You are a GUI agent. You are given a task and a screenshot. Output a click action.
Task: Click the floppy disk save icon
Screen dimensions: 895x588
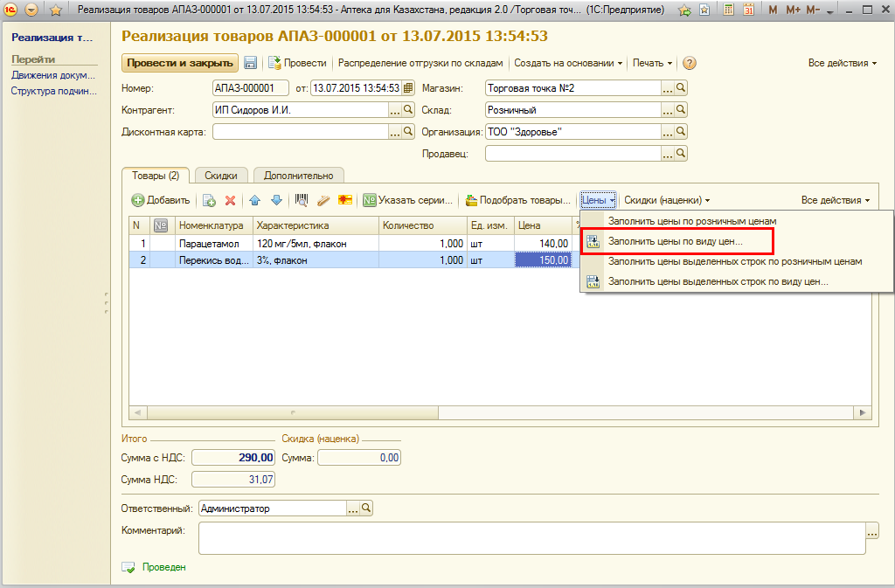click(251, 63)
